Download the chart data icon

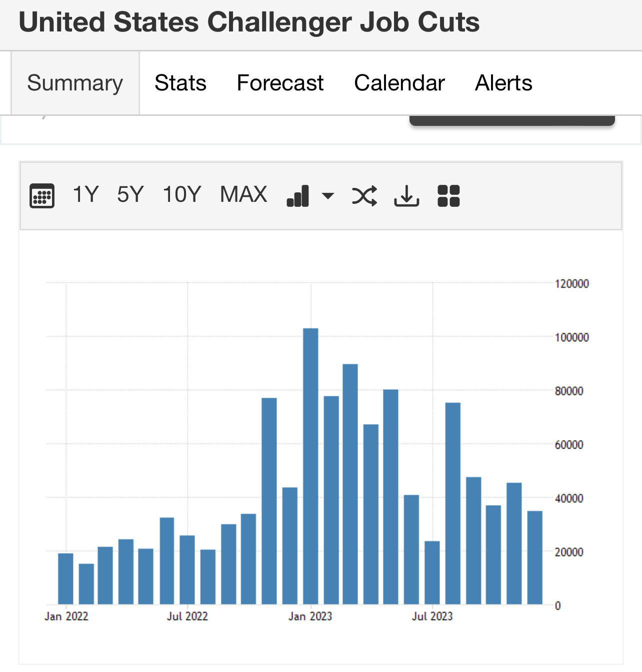point(406,195)
